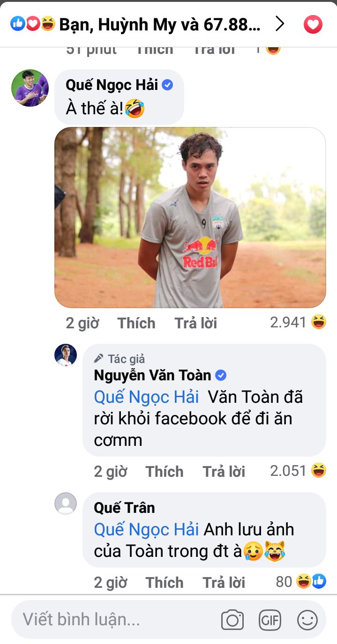Open tagged Quế Ngọc Hải link in Quế Trân's reply

pos(147,530)
